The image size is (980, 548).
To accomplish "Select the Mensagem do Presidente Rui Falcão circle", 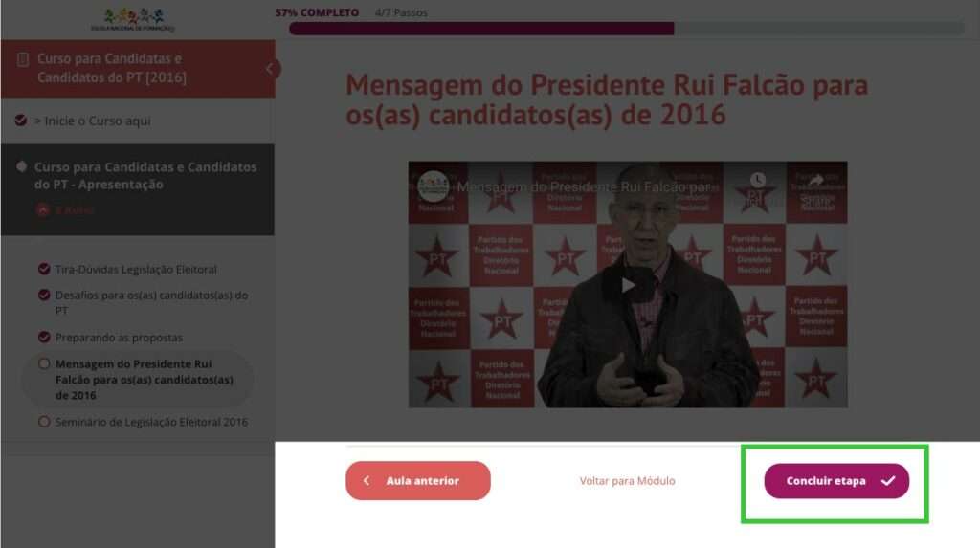I will click(44, 363).
